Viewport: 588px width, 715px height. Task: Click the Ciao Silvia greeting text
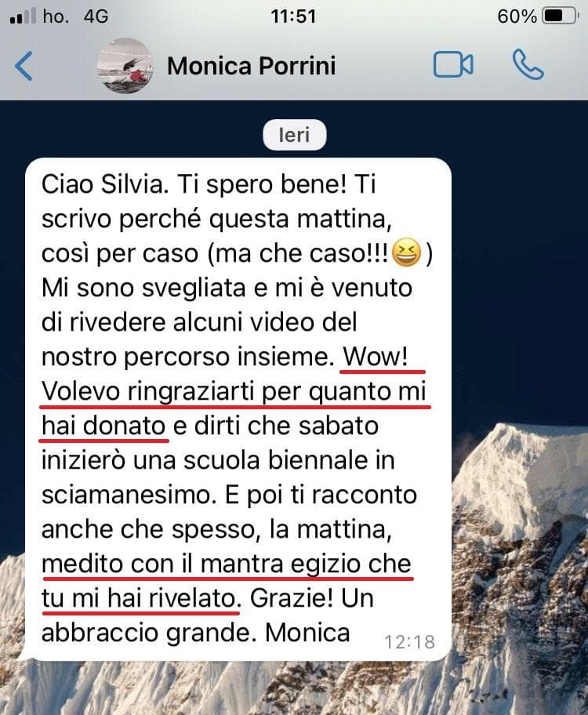click(x=102, y=185)
